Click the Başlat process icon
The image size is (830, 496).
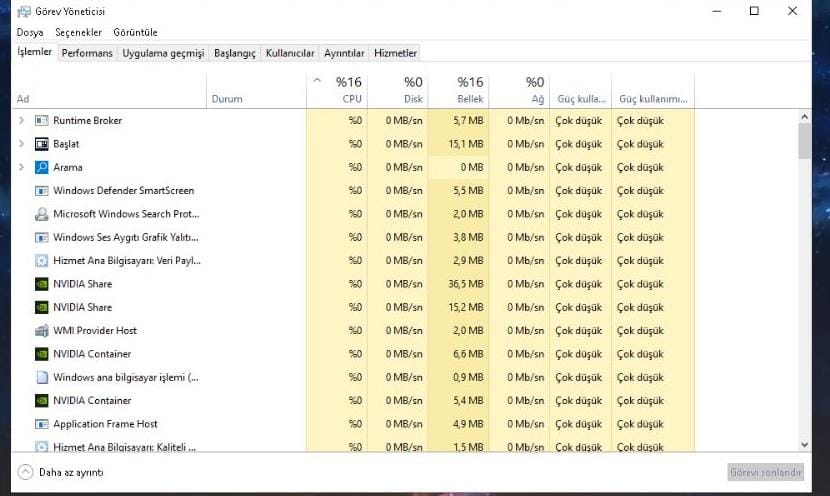pyautogui.click(x=41, y=144)
